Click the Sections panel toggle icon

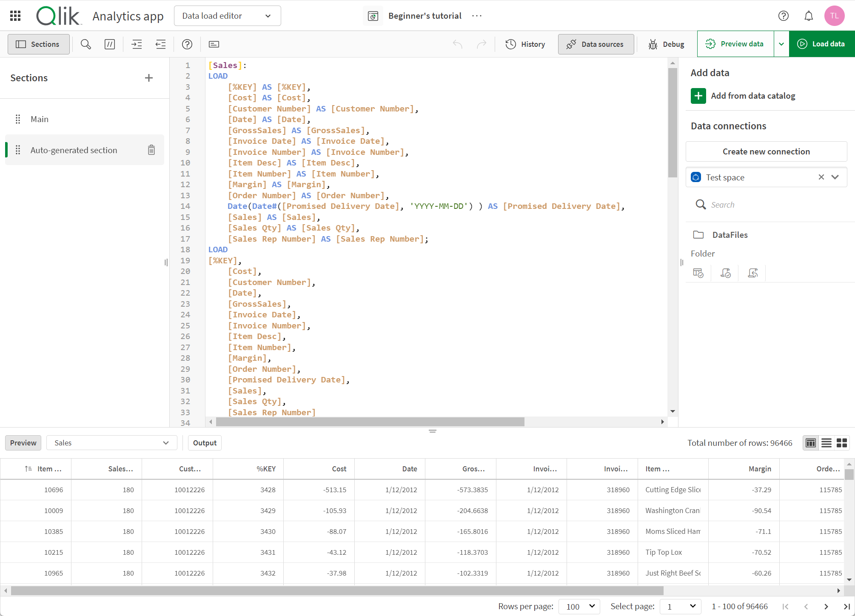(x=37, y=45)
